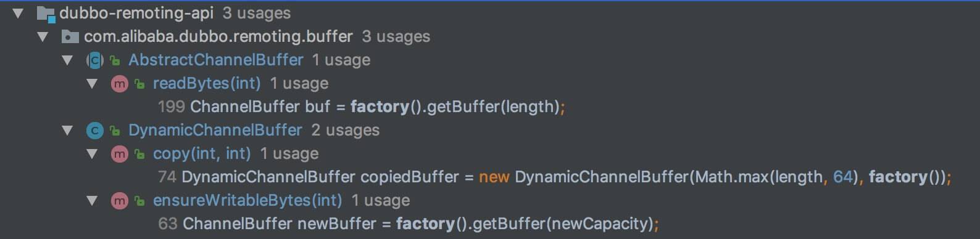Image resolution: width=980 pixels, height=239 pixels.
Task: Collapse the copy(int, int) method node
Action: coord(92,153)
